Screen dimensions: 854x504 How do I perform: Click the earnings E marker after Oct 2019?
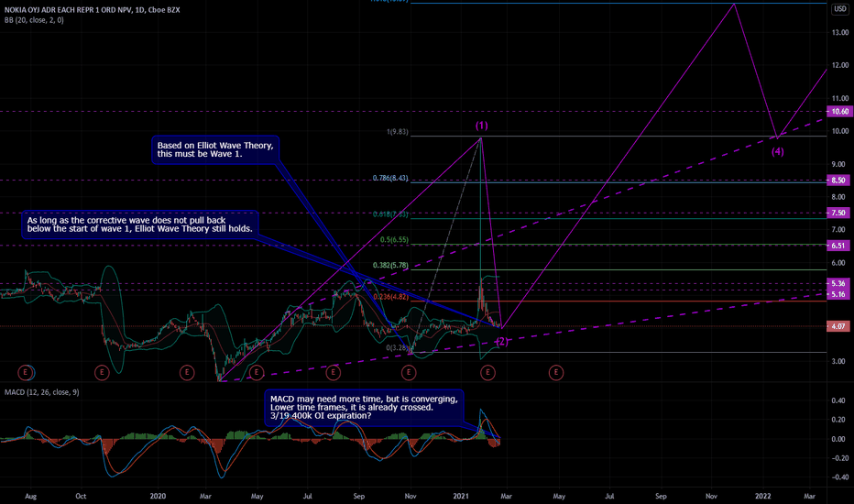(x=102, y=373)
